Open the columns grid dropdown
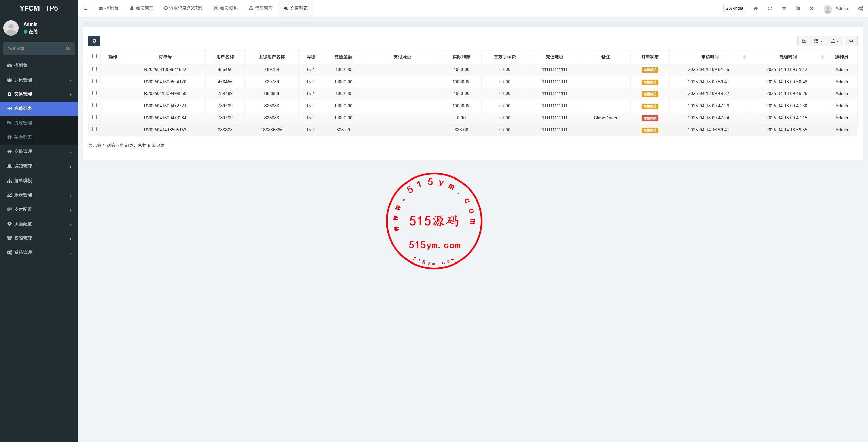 (x=818, y=41)
